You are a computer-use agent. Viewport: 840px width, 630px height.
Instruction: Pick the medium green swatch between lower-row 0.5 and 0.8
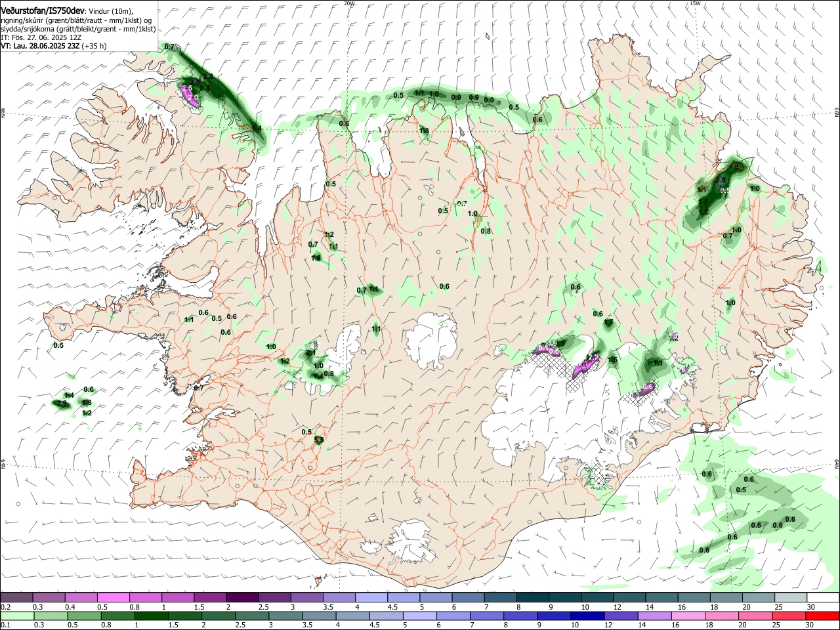click(85, 616)
